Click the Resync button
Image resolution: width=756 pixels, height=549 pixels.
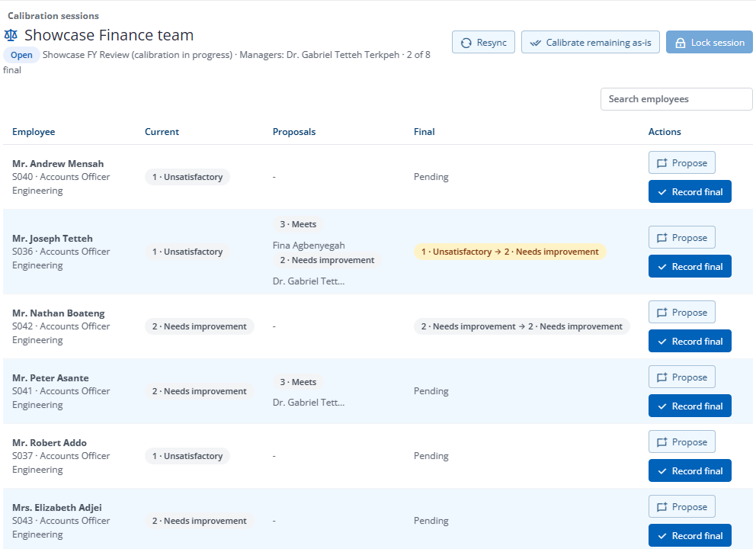click(x=483, y=43)
